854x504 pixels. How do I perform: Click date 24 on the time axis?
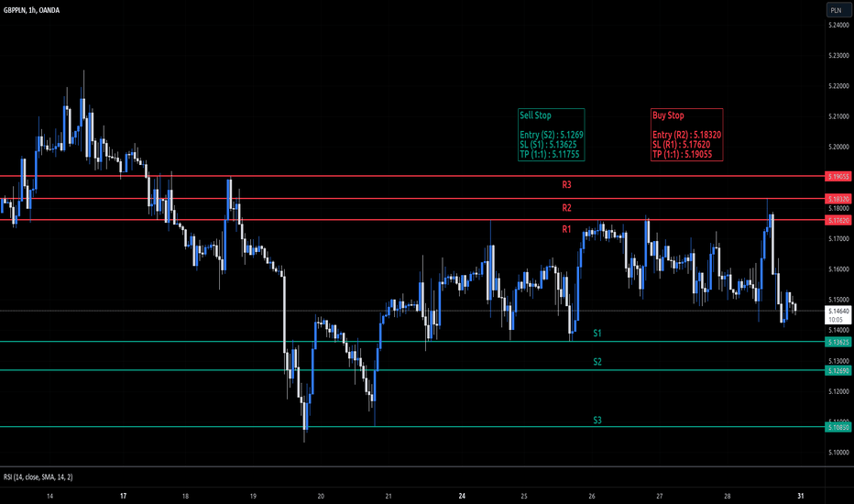(462, 497)
